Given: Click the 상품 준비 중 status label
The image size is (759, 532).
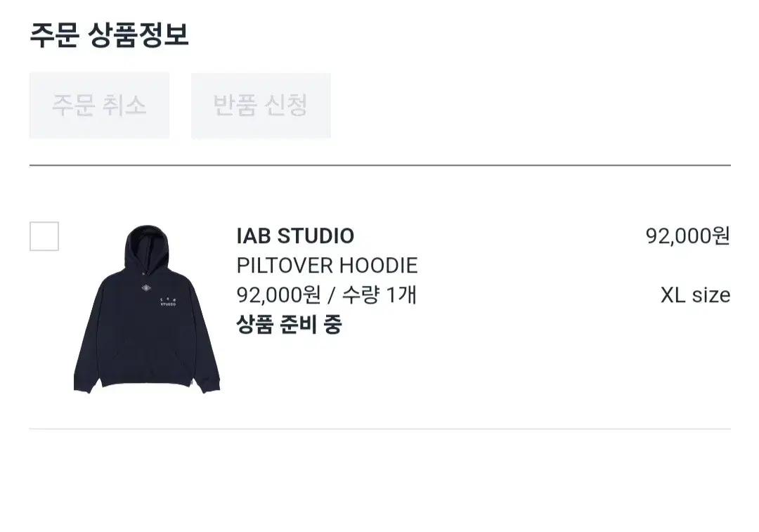Looking at the screenshot, I should coord(289,325).
